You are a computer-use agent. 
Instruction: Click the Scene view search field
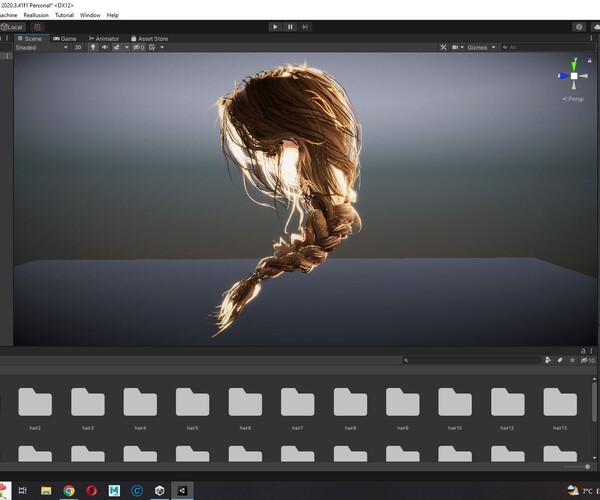click(549, 47)
